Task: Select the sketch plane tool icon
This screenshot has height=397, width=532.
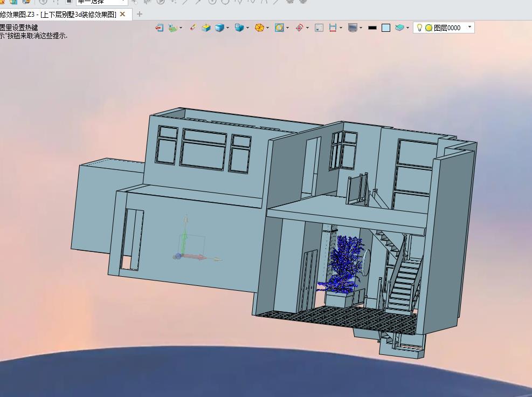Action: 172,28
